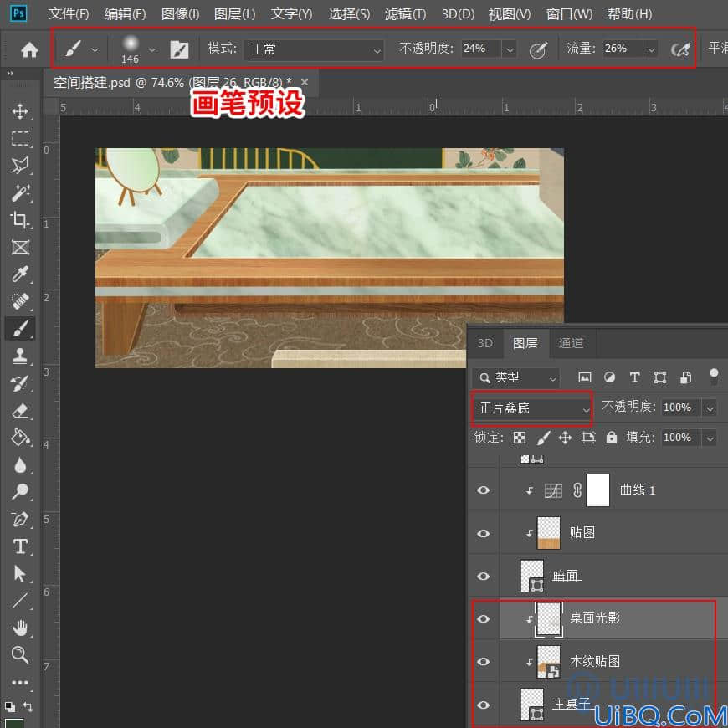
Task: Open the layer opacity dropdown arrow
Action: click(710, 408)
